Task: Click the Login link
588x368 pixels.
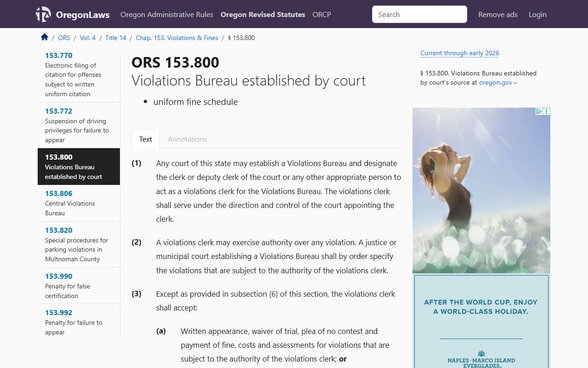Action: 537,14
